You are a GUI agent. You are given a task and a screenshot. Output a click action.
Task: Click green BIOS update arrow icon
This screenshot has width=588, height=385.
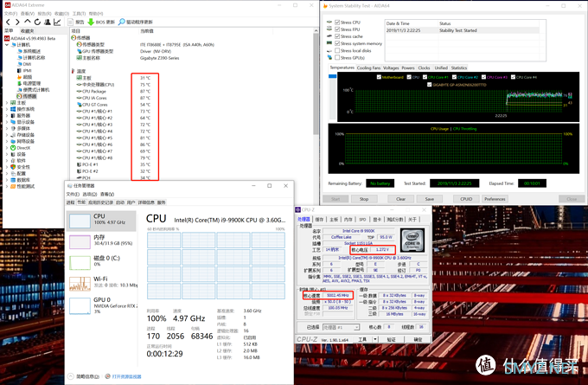click(91, 22)
